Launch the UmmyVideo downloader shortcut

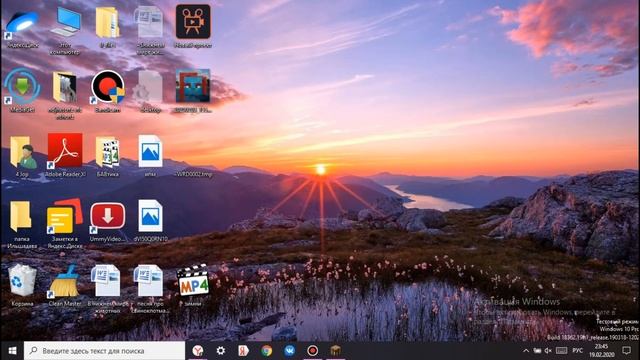tap(108, 216)
